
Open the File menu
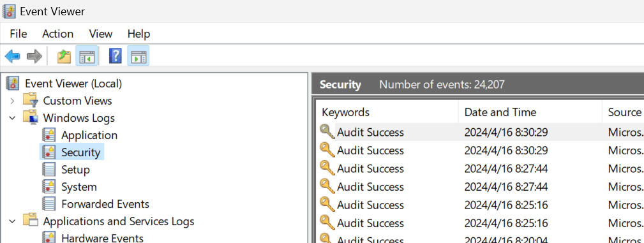[18, 34]
